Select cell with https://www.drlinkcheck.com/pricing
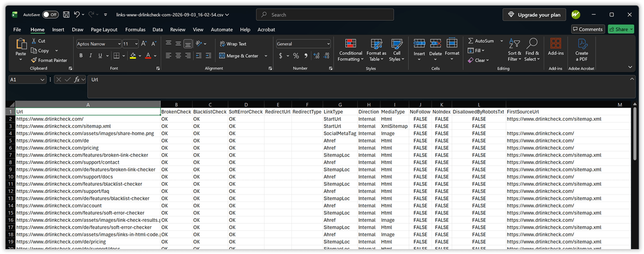The width and height of the screenshot is (644, 254). pos(88,147)
